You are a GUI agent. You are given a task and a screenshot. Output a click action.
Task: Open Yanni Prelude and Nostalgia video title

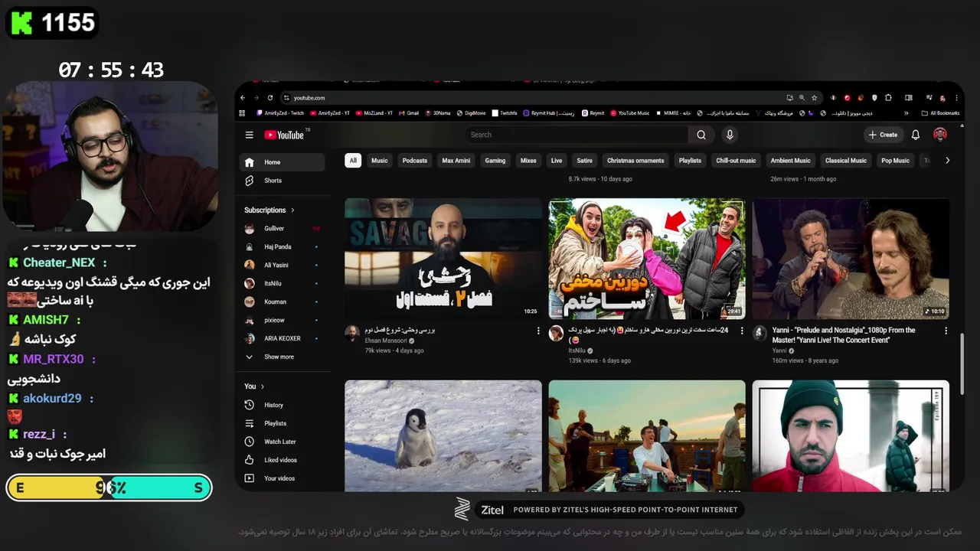(x=844, y=335)
